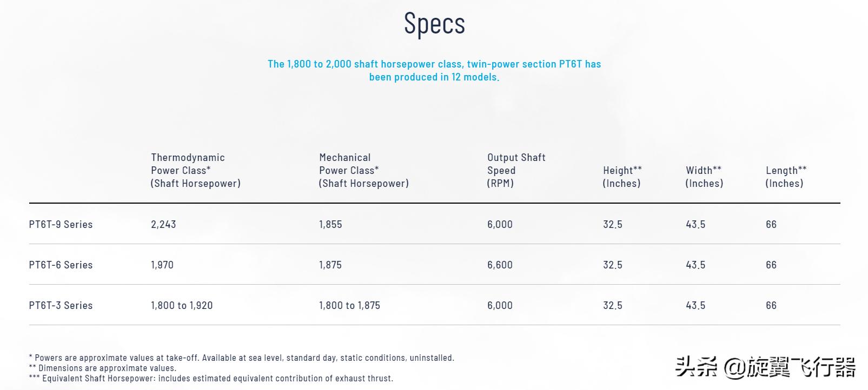Select the PT6T-6 Series row label
The image size is (868, 390).
point(61,265)
